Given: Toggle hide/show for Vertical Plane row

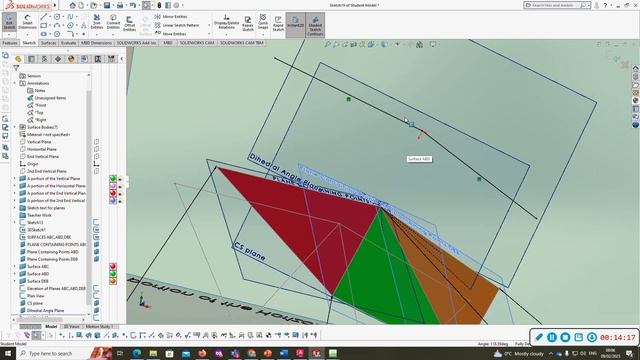Looking at the screenshot, I should pyautogui.click(x=96, y=142).
